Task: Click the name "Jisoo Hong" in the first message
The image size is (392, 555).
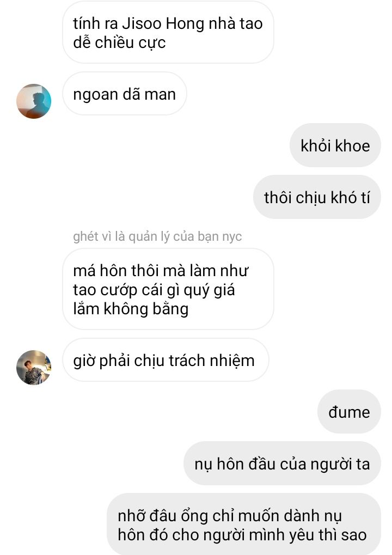Action: pyautogui.click(x=163, y=24)
